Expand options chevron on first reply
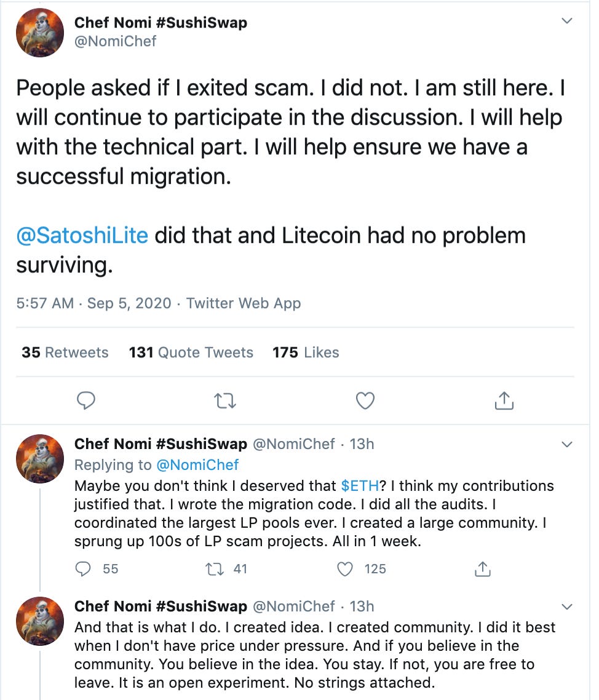This screenshot has height=700, width=599. tap(567, 444)
